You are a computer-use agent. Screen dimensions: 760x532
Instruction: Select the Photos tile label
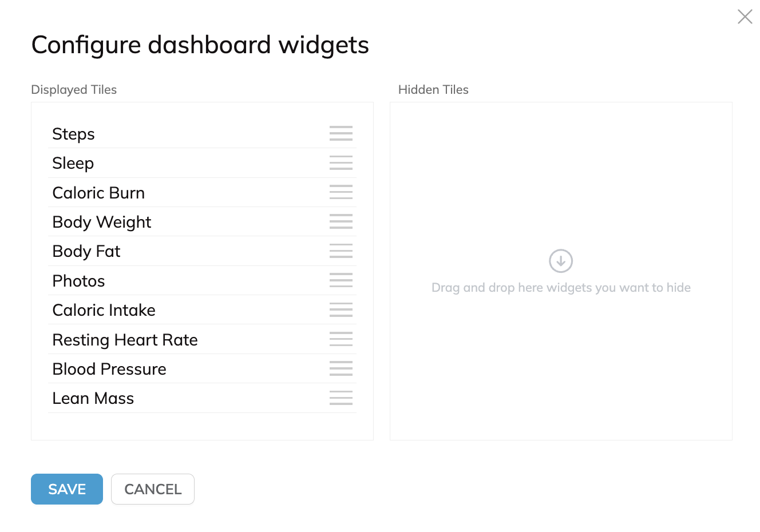click(79, 281)
